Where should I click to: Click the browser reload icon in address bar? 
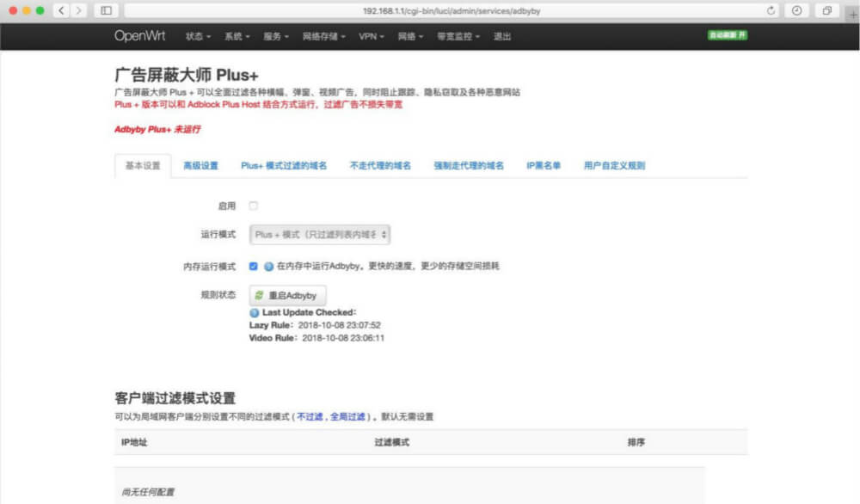[x=771, y=11]
